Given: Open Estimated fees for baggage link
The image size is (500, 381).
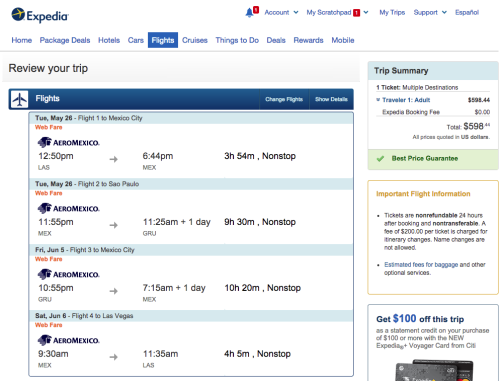Looking at the screenshot, I should click(x=421, y=265).
